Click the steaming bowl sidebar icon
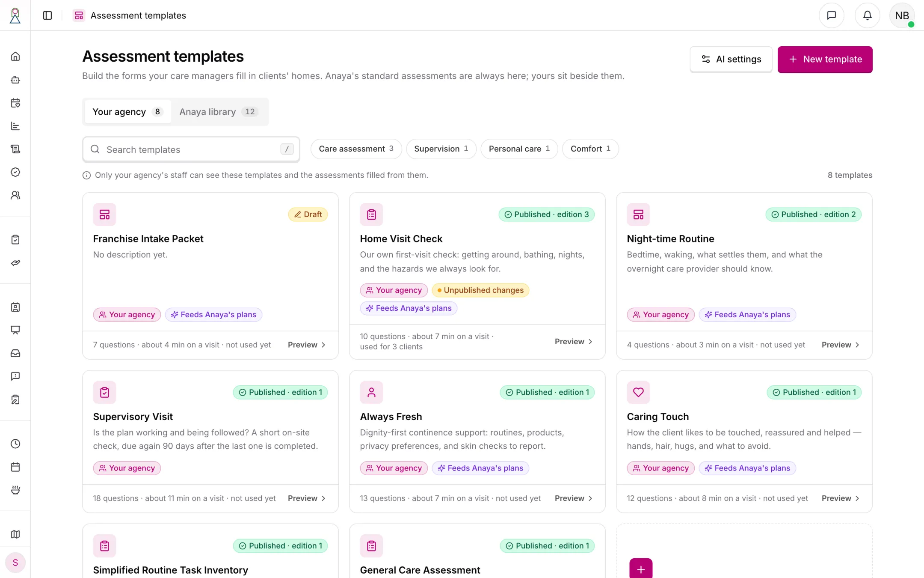The width and height of the screenshot is (924, 578). tap(15, 490)
